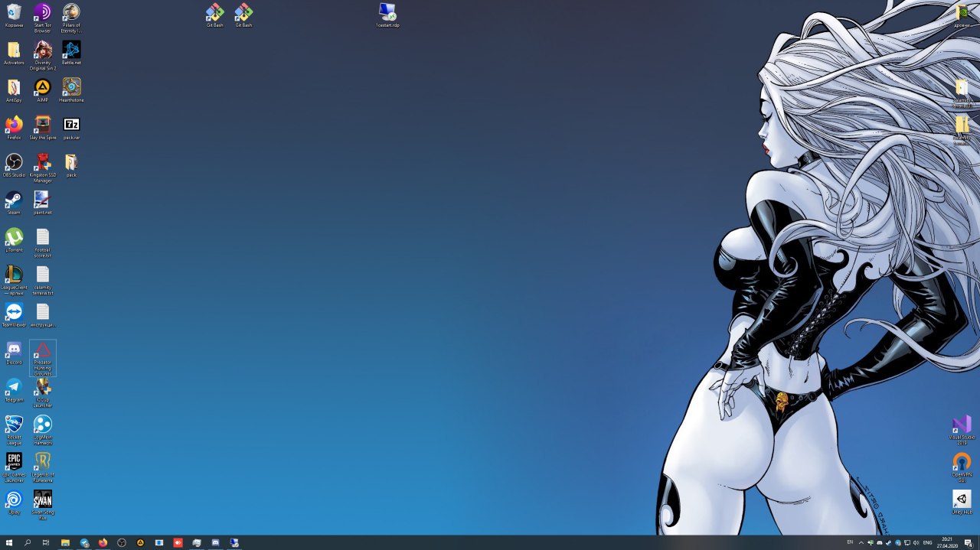The height and width of the screenshot is (550, 980).
Task: Open the Recycle Bin desktop icon
Action: point(14,15)
